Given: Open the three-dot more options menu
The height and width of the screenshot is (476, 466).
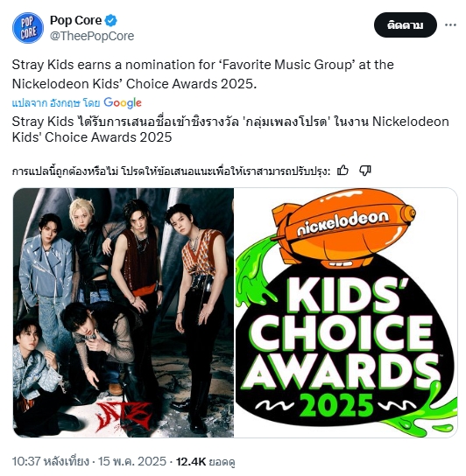Looking at the screenshot, I should click(450, 24).
